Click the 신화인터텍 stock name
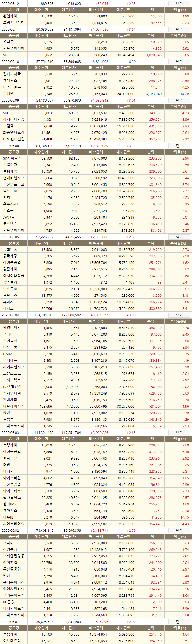Image resolution: width=192 pixels, height=644 pixels. pos(12,393)
